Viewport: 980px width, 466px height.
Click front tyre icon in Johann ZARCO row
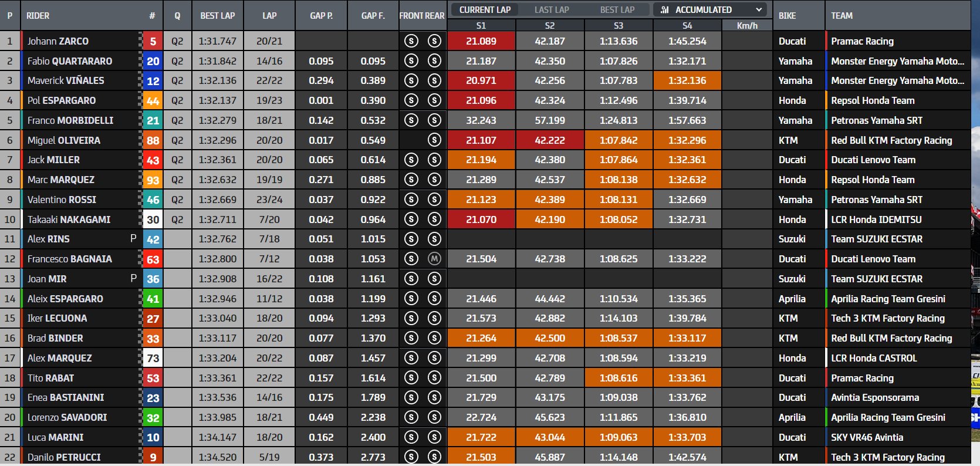coord(411,41)
